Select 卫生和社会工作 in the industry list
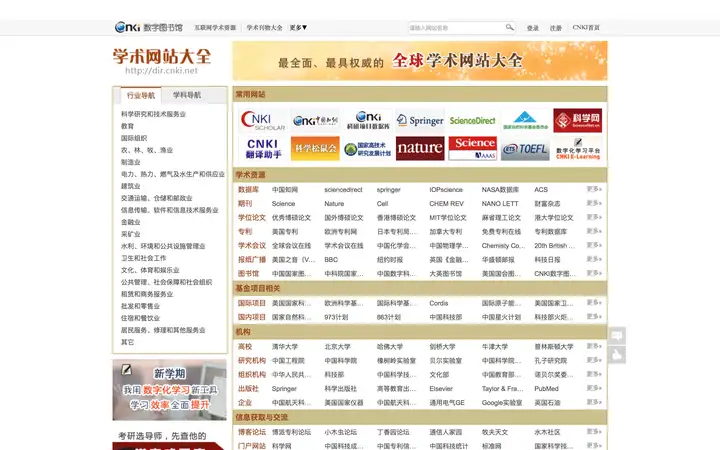Screen dimensions: 720x450 [144, 258]
